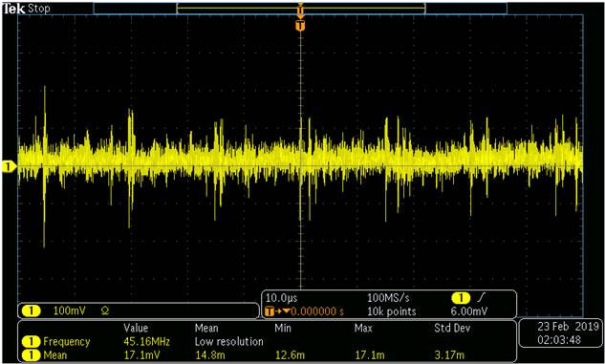The width and height of the screenshot is (605, 364).
Task: Click the Std Dev column header
Action: tap(452, 329)
